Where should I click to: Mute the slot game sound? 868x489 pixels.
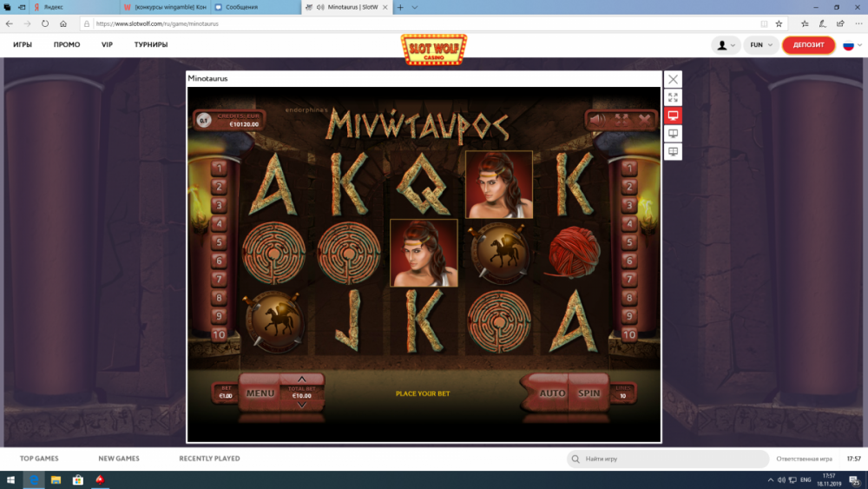click(x=599, y=119)
